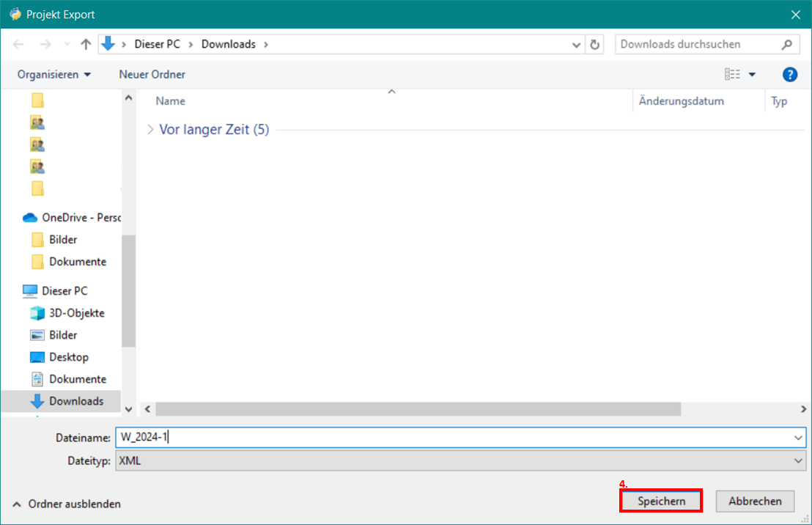Expand the 'Vor langer Zeit' group

(150, 130)
